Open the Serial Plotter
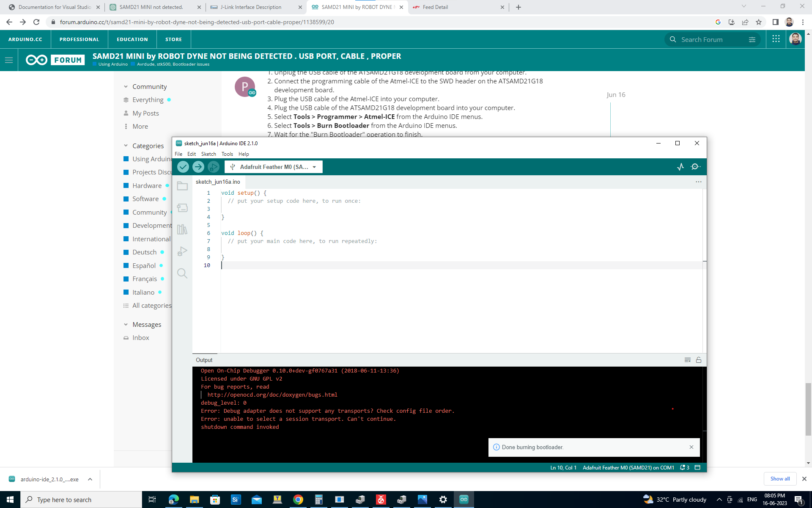Viewport: 812px width, 508px height. (x=680, y=167)
